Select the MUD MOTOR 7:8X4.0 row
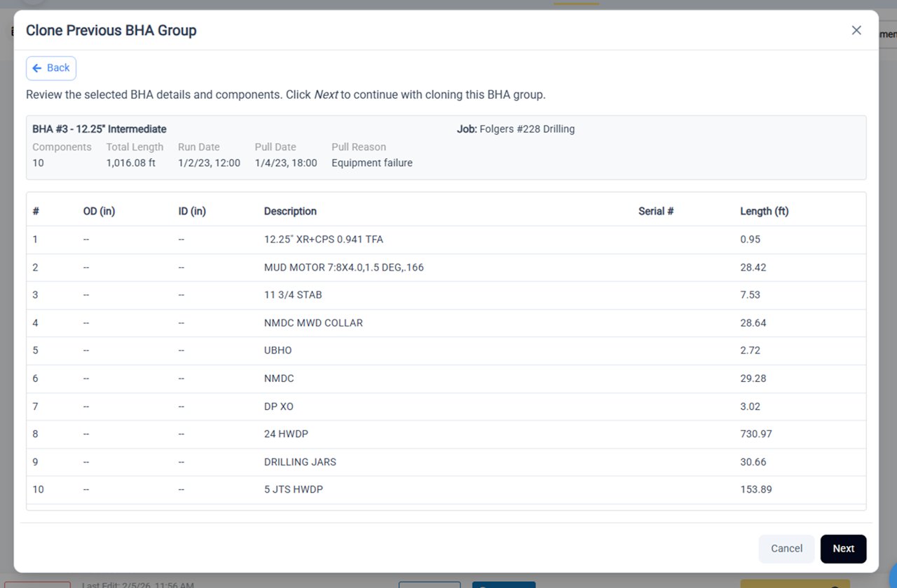This screenshot has height=588, width=897. (x=446, y=267)
